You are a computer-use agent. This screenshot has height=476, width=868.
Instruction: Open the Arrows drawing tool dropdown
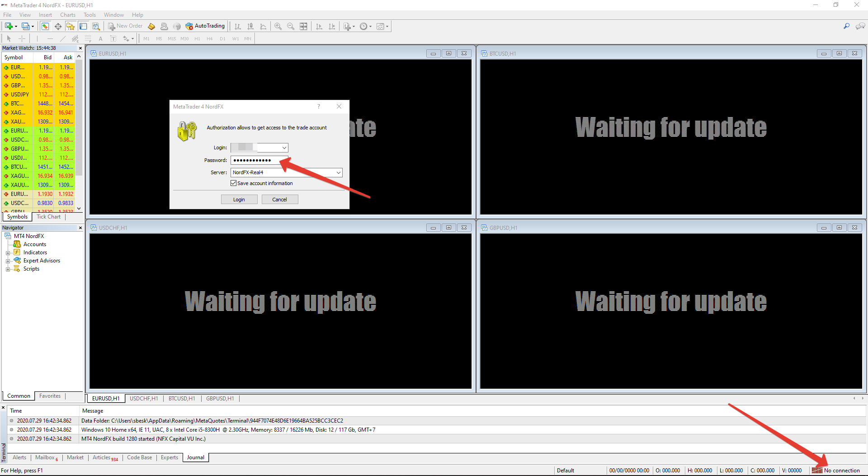pyautogui.click(x=132, y=39)
